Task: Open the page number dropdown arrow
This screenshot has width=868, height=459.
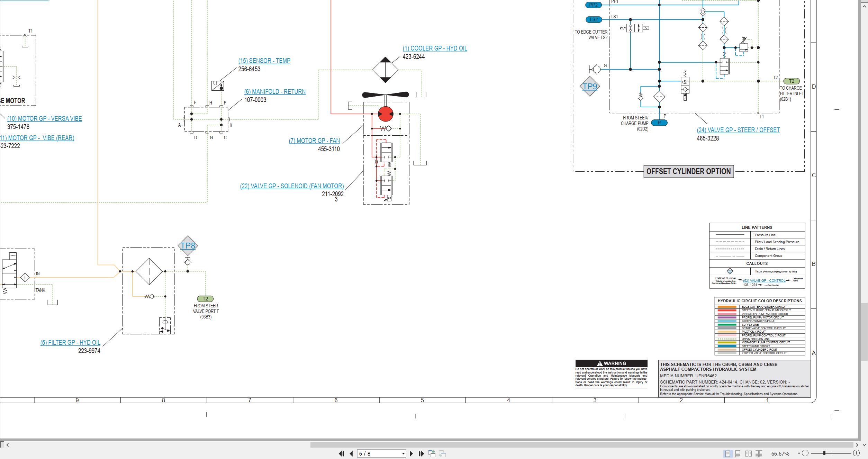Action: coord(403,453)
